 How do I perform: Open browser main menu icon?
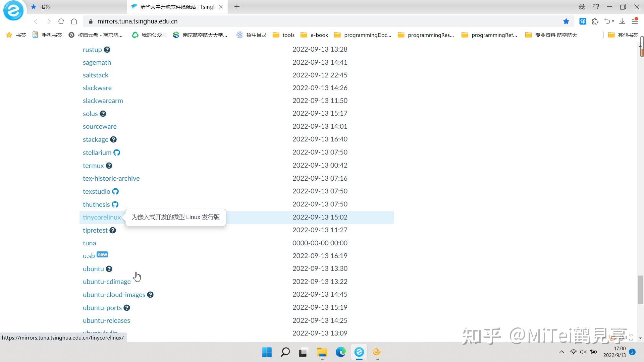[635, 21]
